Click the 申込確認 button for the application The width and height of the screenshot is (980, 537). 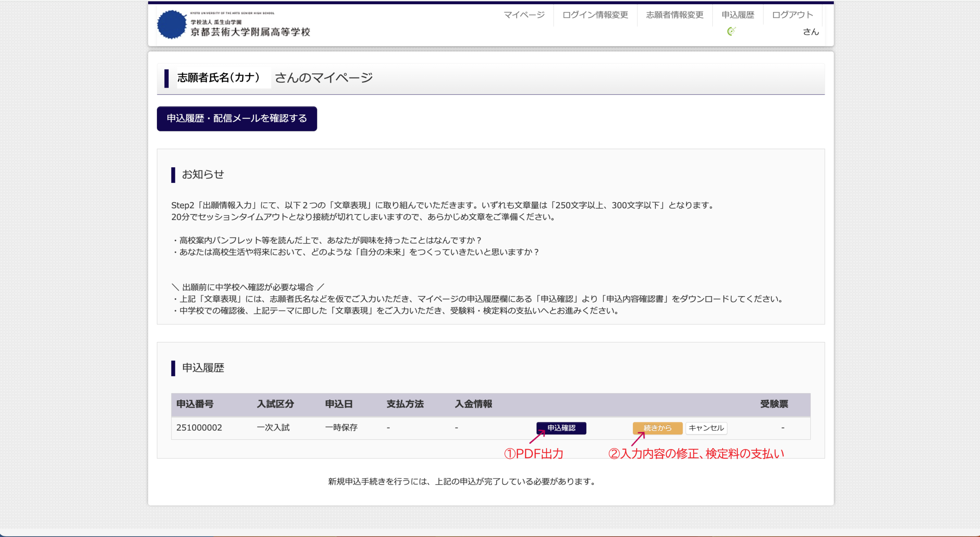click(561, 428)
